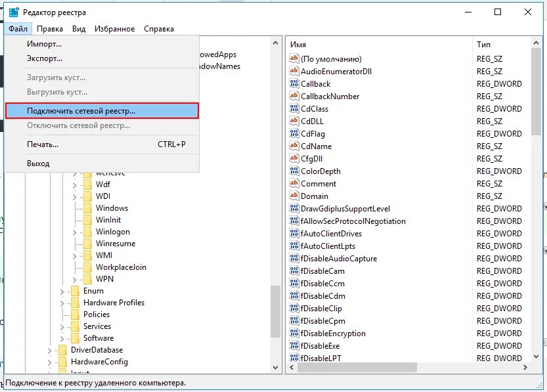Click the CdName string icon

pos(294,146)
